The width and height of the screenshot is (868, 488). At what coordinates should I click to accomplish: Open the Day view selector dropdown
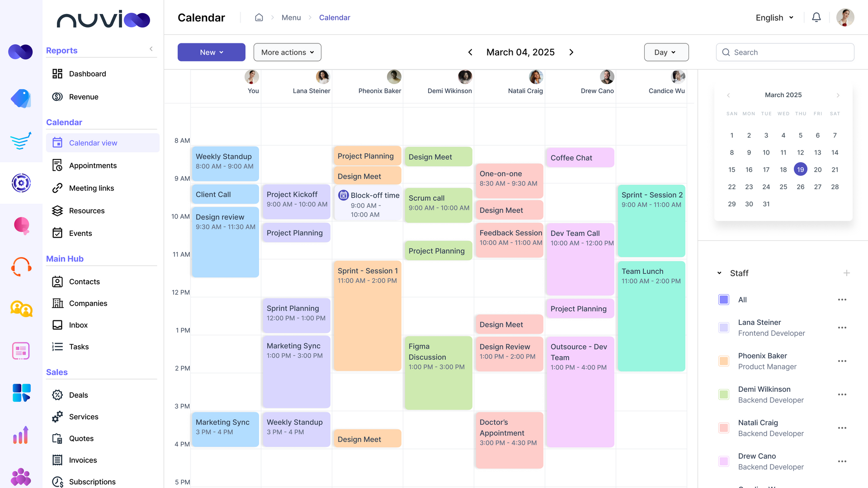666,52
